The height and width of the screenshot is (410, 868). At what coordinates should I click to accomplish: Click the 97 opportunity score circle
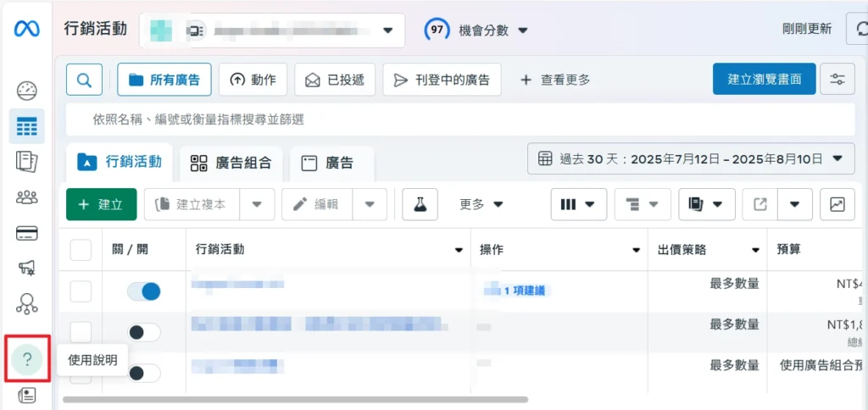437,30
